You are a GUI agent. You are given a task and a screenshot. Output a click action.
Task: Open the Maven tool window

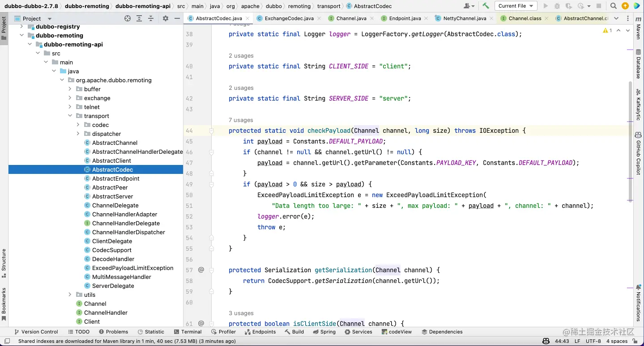(639, 29)
